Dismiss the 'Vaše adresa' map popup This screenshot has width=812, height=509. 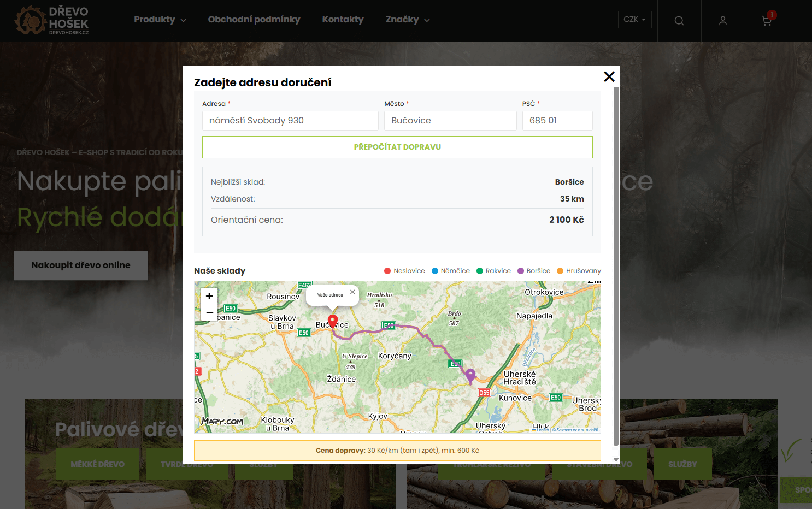[352, 292]
